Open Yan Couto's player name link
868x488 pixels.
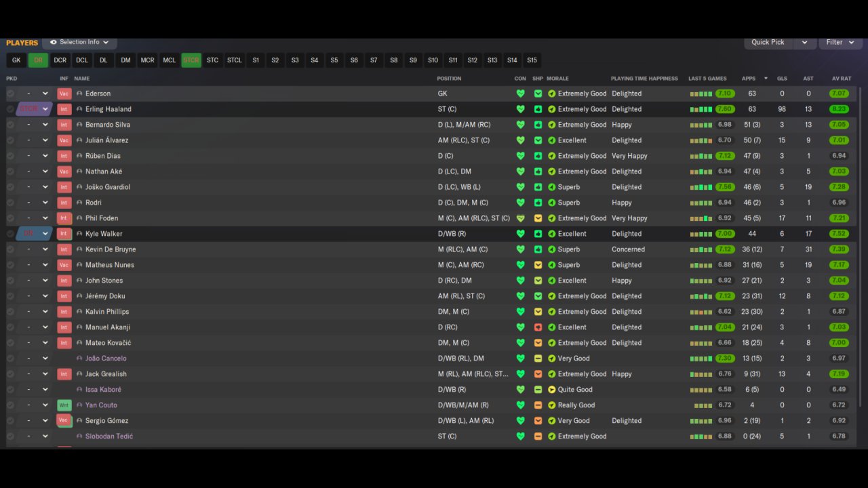tap(101, 405)
